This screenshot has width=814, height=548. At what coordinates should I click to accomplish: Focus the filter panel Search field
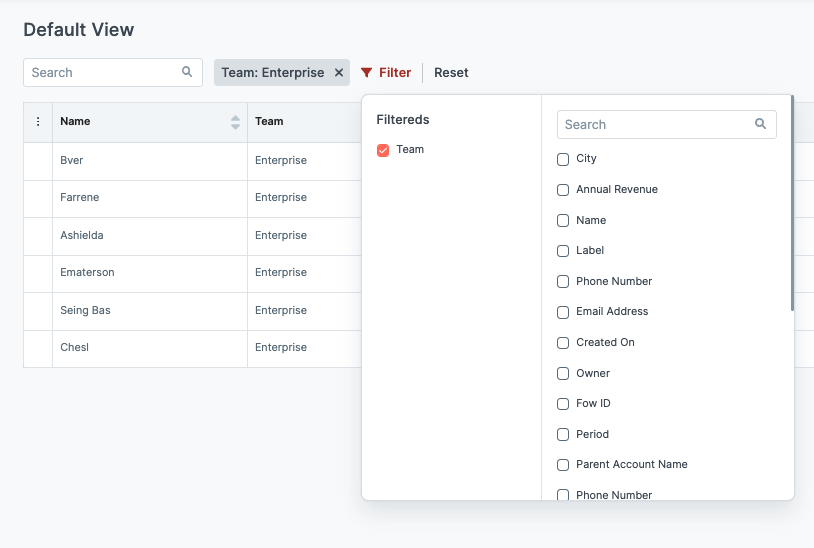(x=667, y=124)
